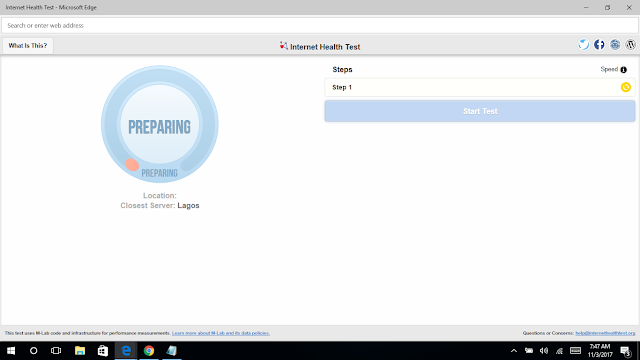
Task: Open the help email address link
Action: point(605,333)
